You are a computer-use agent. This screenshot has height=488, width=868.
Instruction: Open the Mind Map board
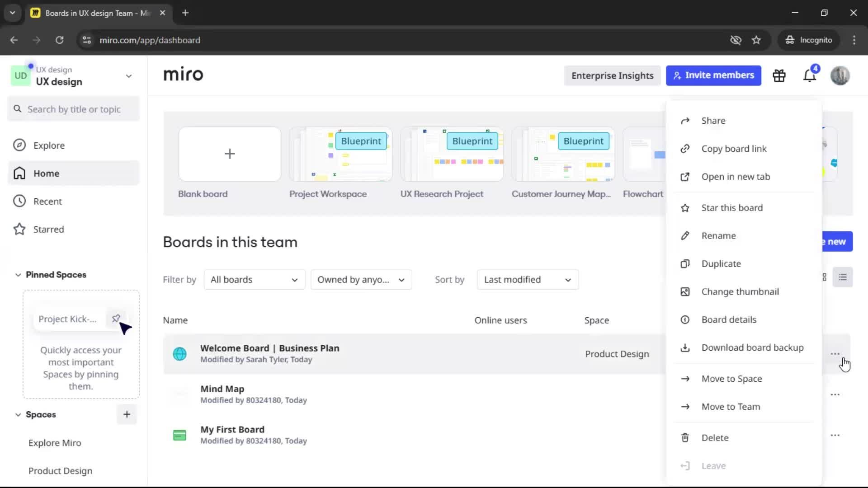[222, 389]
